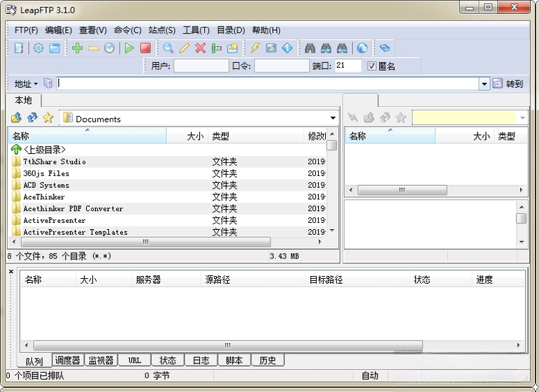Click the local pane horizontal scrollbar thumb
Viewport: 539px width, 392px height.
click(x=145, y=242)
